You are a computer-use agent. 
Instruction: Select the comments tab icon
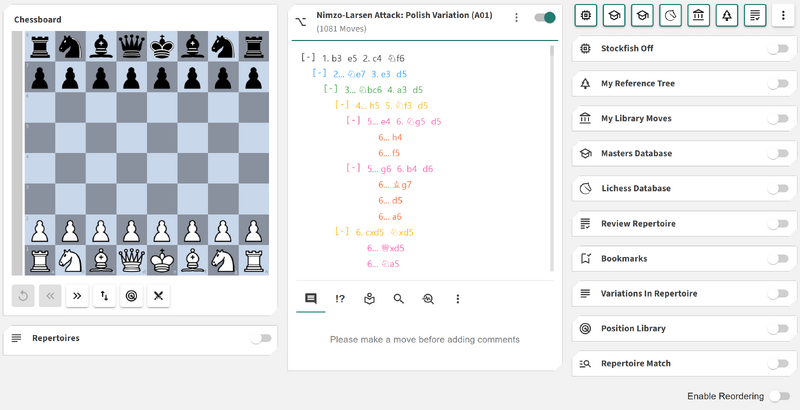point(310,298)
